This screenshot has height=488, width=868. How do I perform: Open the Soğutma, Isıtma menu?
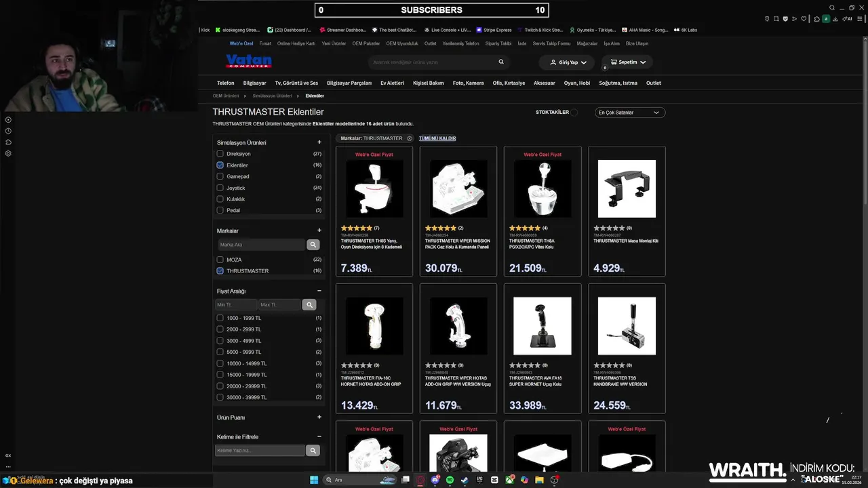coord(618,83)
